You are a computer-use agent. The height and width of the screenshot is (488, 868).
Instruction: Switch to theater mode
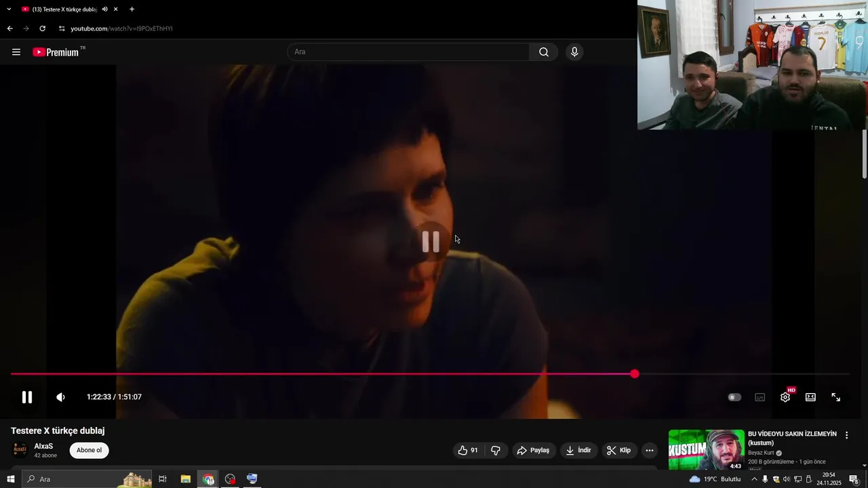pyautogui.click(x=810, y=397)
